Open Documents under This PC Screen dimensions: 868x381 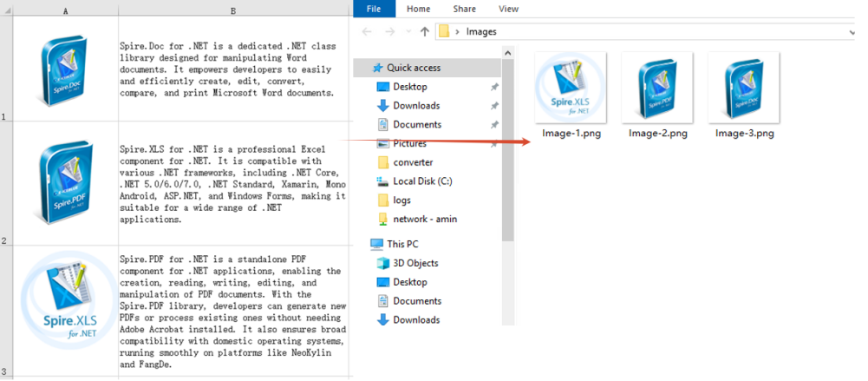point(417,300)
